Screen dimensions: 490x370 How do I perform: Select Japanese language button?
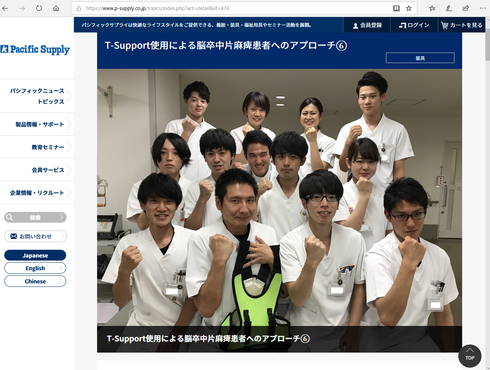coord(35,255)
